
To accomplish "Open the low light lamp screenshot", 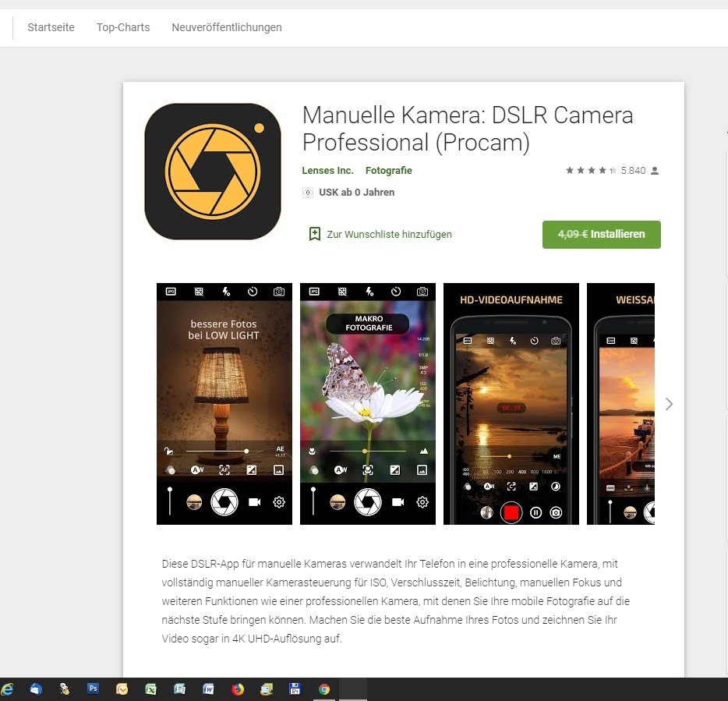I will point(224,404).
